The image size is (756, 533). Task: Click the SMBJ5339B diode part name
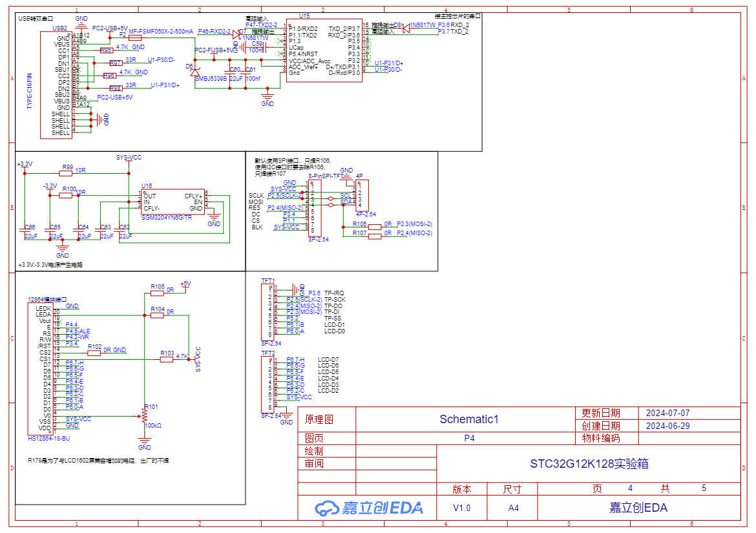click(x=211, y=78)
